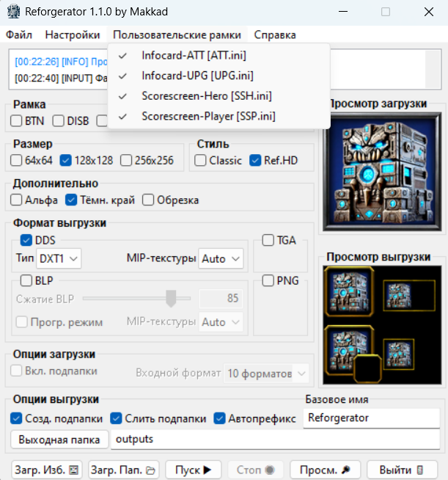Enable the BLP output format
This screenshot has width=448, height=480.
point(26,280)
